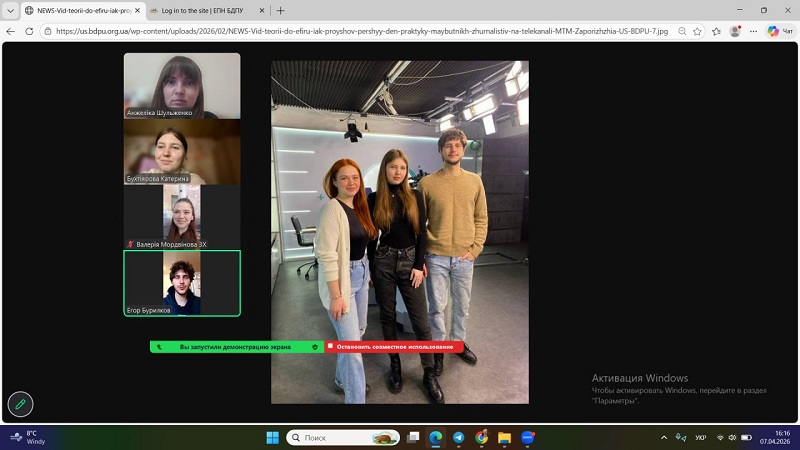Image resolution: width=800 pixels, height=450 pixels.
Task: Click the back arrow in the browser
Action: 11,31
